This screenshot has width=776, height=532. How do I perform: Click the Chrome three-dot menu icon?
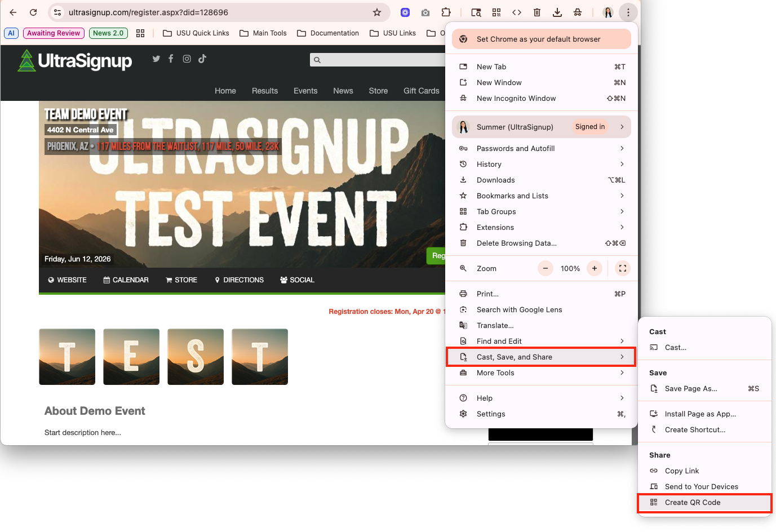628,12
